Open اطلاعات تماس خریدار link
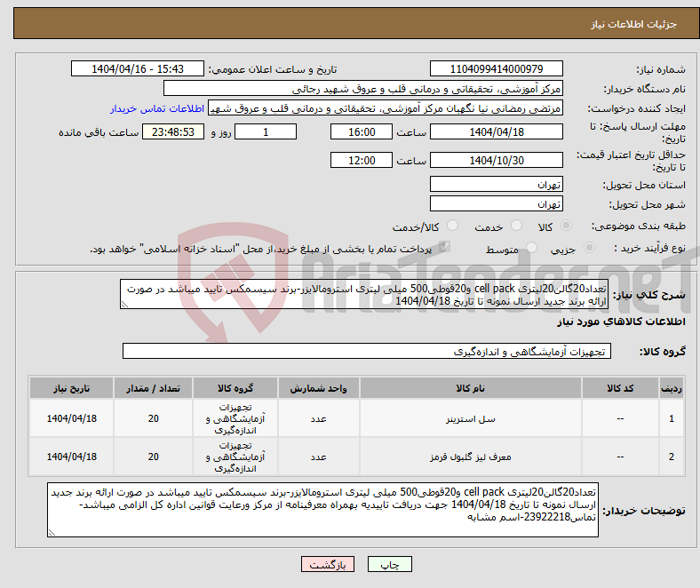 pos(157,108)
